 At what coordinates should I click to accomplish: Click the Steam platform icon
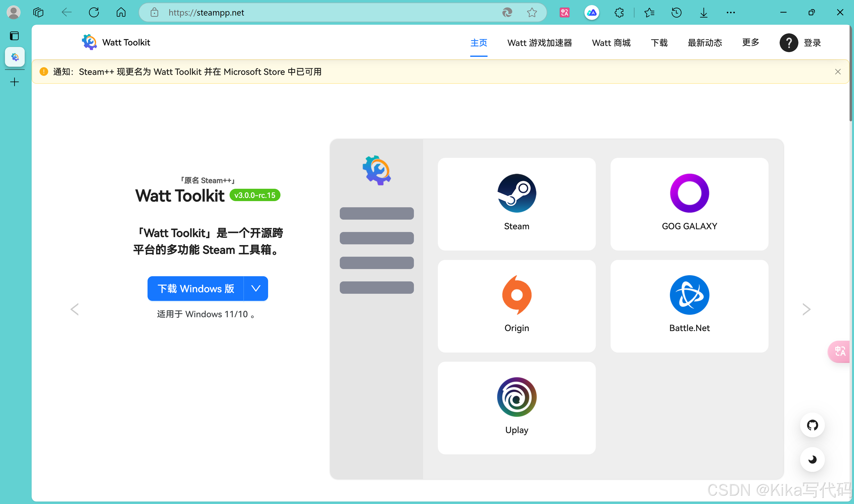click(x=516, y=193)
